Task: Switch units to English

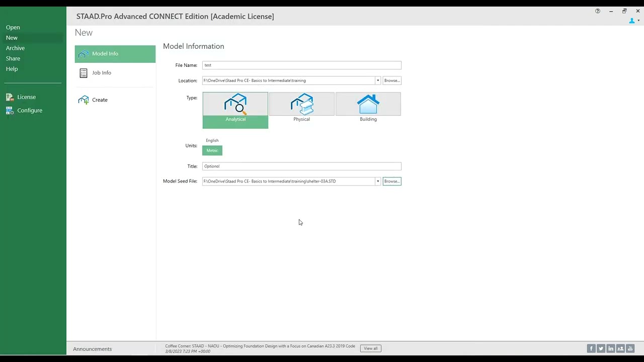Action: coord(212,140)
